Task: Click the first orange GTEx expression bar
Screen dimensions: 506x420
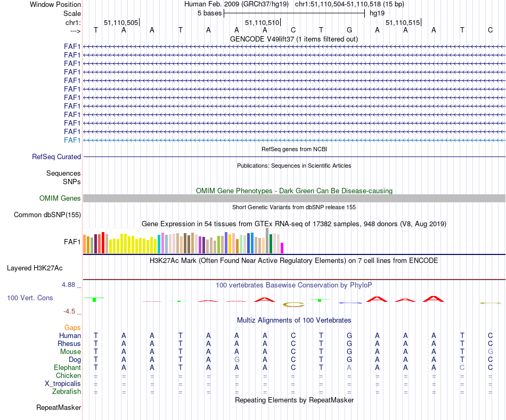Action: pos(85,244)
